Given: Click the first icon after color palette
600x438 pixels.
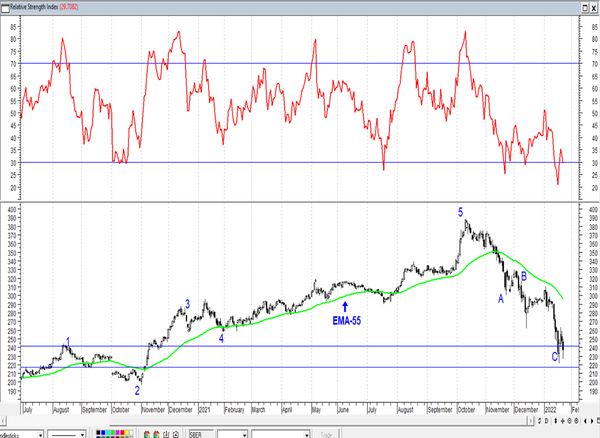Looking at the screenshot, I should [x=147, y=433].
